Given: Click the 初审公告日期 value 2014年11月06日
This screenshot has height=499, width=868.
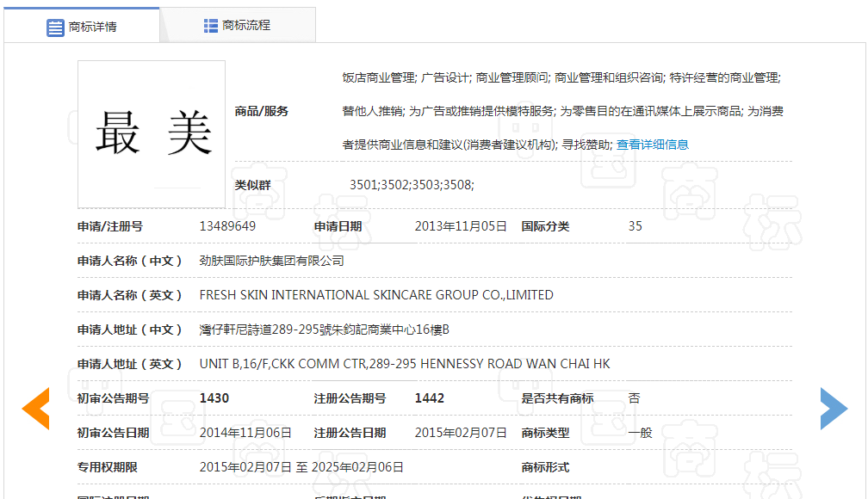Looking at the screenshot, I should [x=245, y=433].
